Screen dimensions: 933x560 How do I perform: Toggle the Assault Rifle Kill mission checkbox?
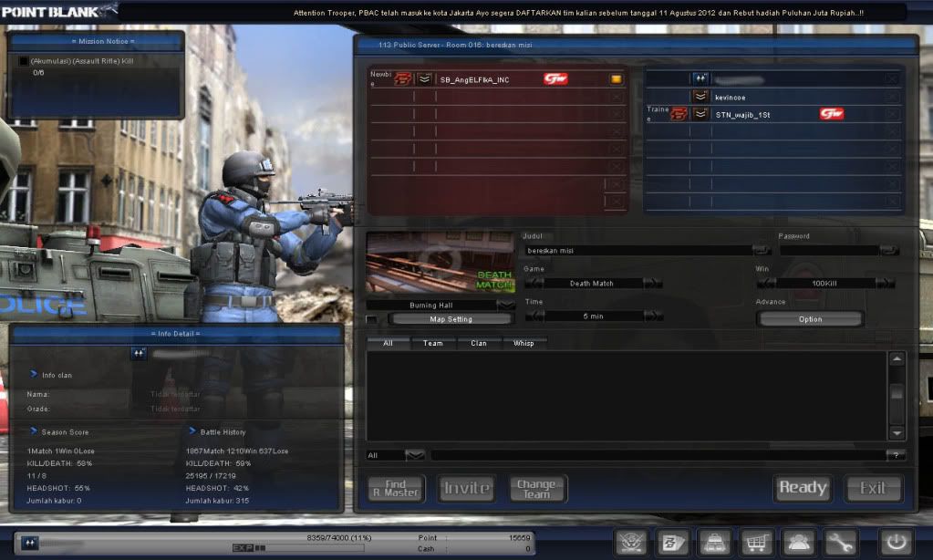click(23, 61)
